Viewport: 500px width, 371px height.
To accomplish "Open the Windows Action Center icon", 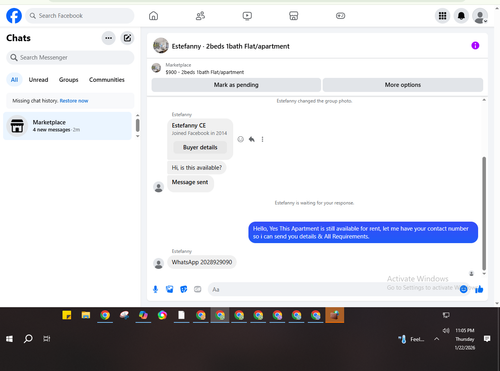I will pyautogui.click(x=487, y=339).
